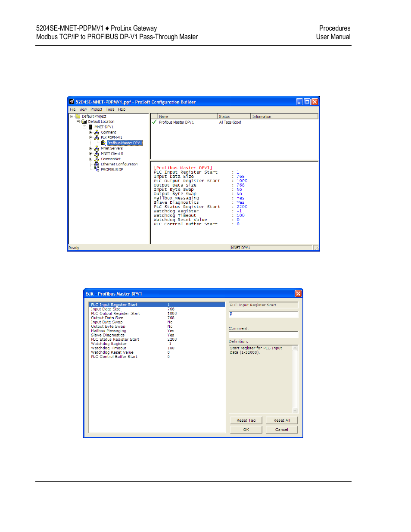Screen dimensions: 411x532
Task: Expand the CommonNet tree node
Action: pyautogui.click(x=91, y=159)
